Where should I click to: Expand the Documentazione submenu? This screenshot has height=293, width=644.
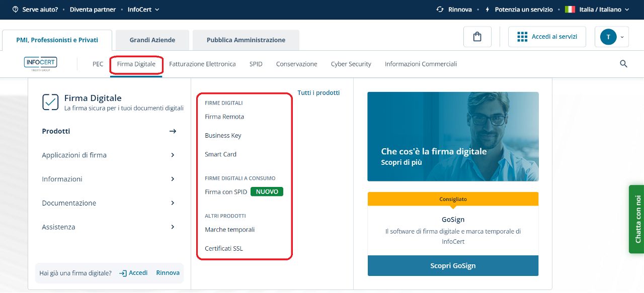click(x=173, y=203)
